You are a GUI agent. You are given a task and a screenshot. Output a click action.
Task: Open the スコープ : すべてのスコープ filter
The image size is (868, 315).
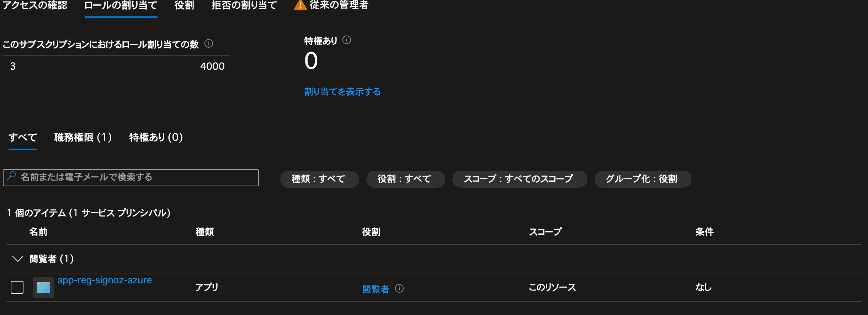point(519,179)
